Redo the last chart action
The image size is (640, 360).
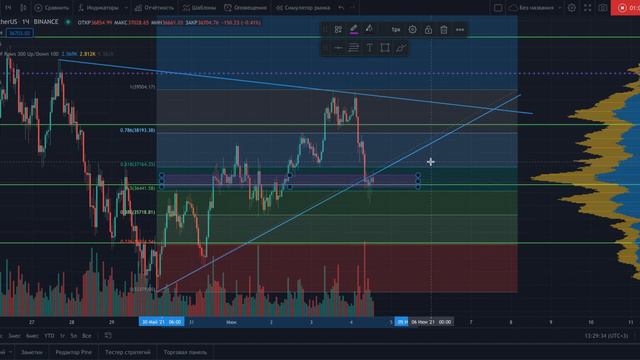pos(353,8)
